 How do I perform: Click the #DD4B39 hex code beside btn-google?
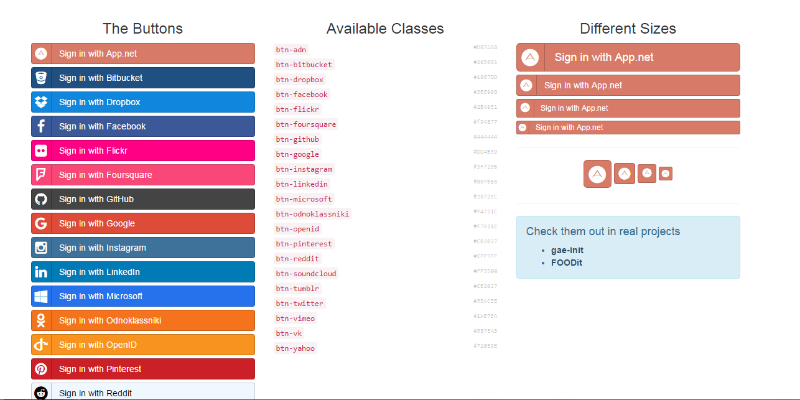point(485,152)
